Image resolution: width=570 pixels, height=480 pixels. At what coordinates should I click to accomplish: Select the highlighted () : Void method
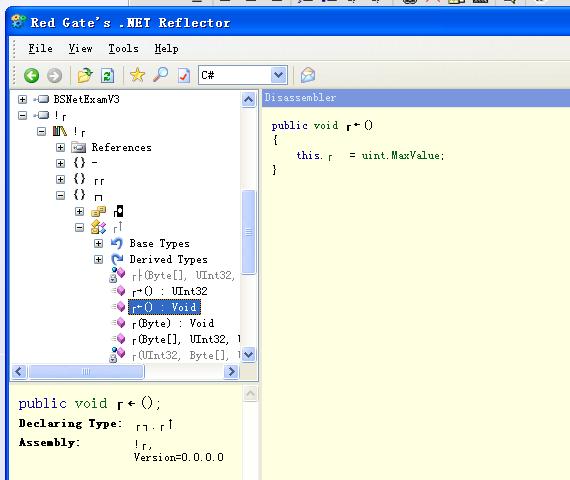[x=164, y=307]
